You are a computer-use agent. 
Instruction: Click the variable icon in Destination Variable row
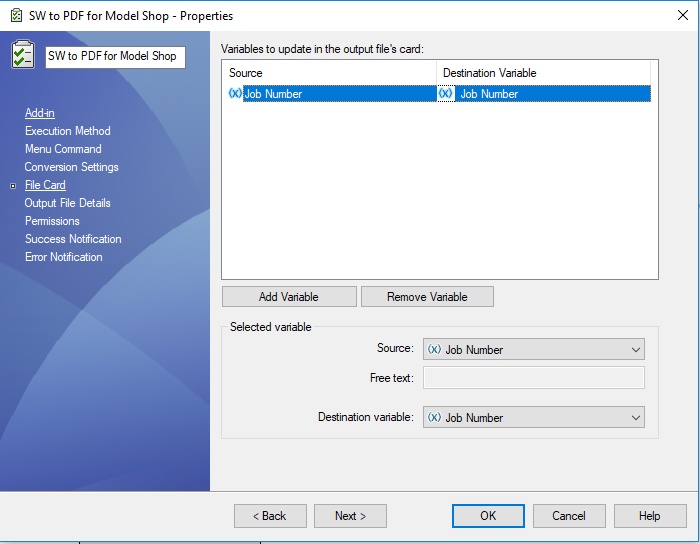446,93
